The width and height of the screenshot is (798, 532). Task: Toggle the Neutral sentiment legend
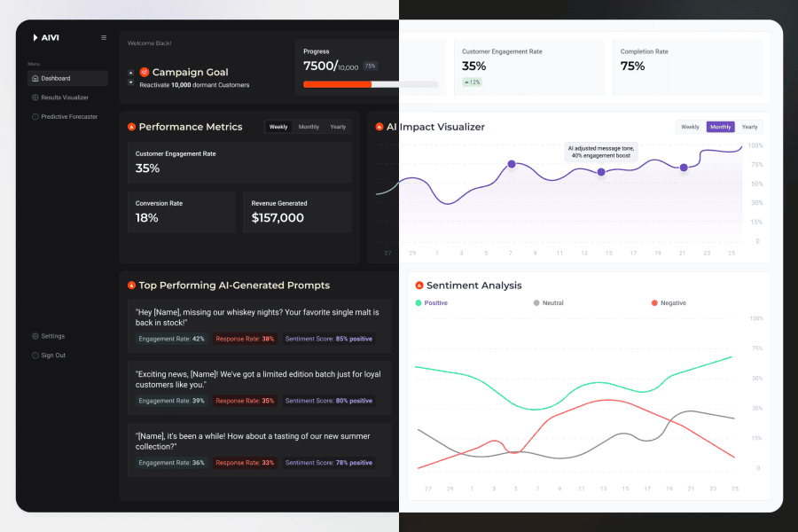click(x=548, y=303)
